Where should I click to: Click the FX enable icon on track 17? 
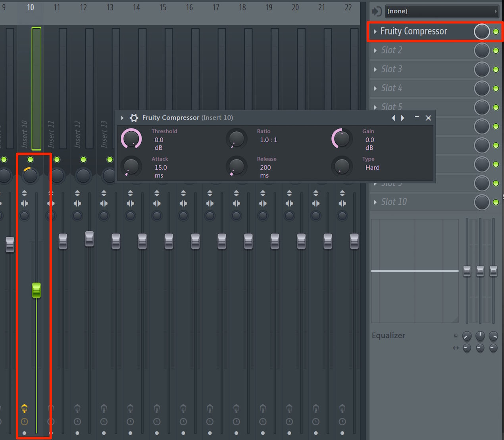(x=210, y=408)
